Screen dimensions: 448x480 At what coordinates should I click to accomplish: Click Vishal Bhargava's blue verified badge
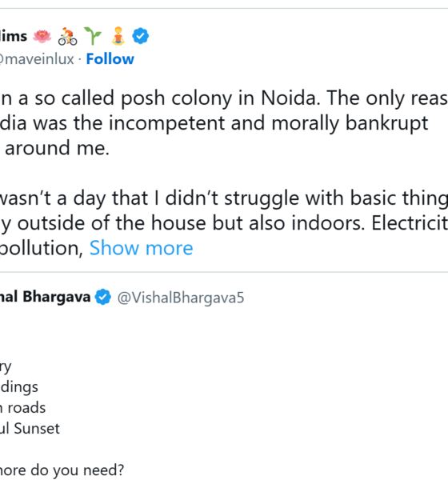click(103, 297)
